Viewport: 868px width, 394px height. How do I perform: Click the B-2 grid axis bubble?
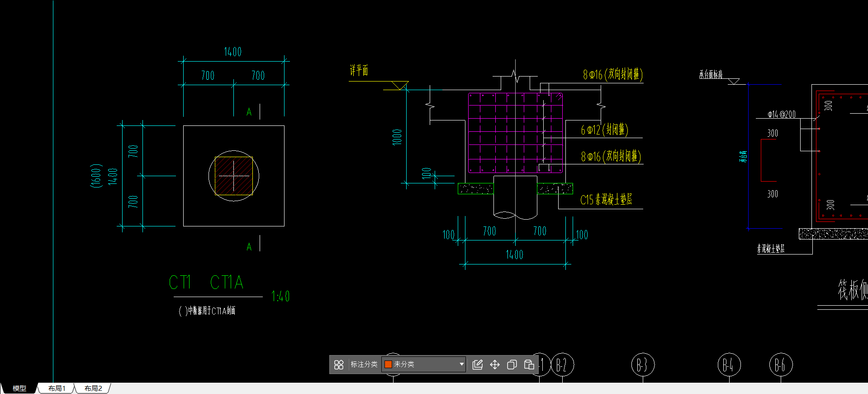pos(562,365)
